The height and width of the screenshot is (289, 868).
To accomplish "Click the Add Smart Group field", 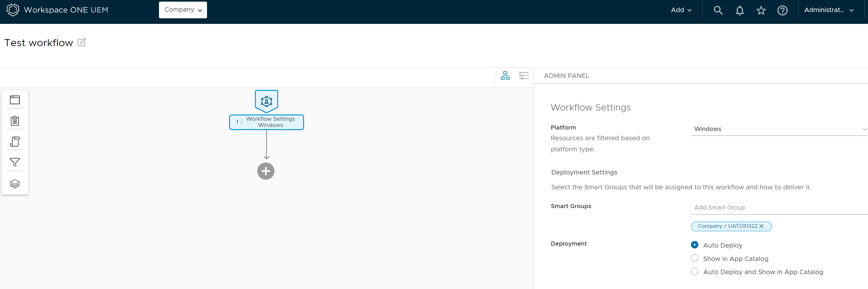I will 779,207.
